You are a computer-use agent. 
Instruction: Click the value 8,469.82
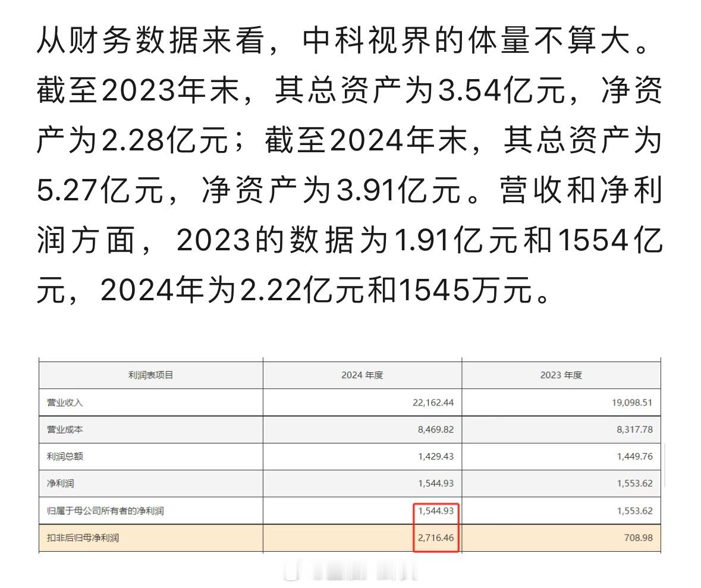[436, 430]
